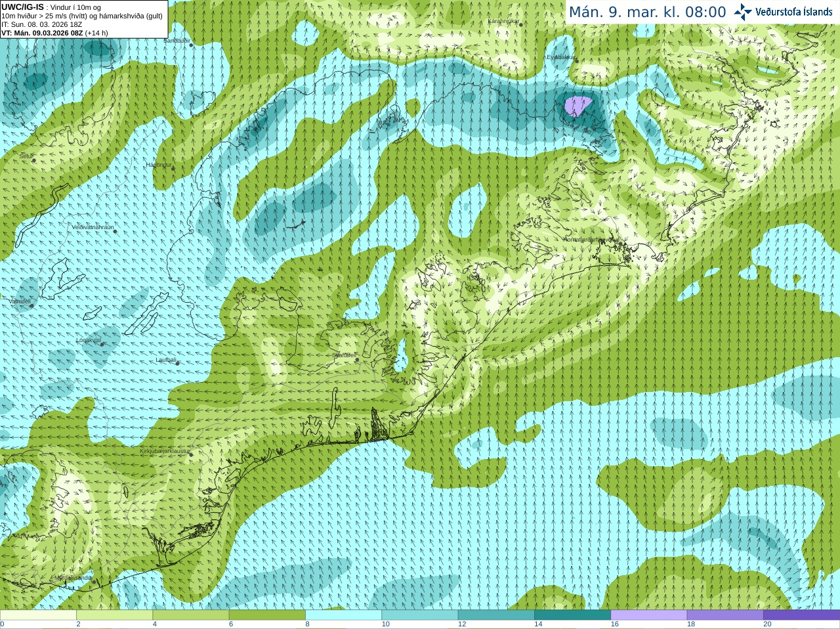Click the Eyjabakkar station label
This screenshot has width=840, height=629.
tap(561, 57)
